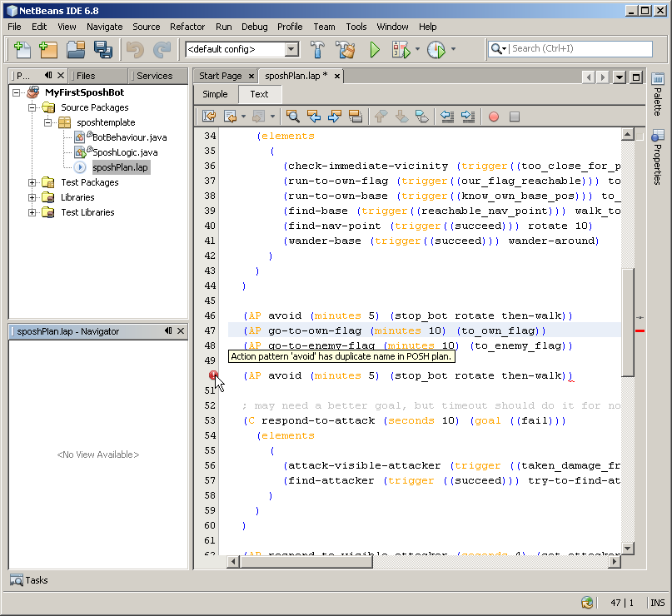Select BotBehaviour.java in the project tree
Screen dimensions: 672x616
click(129, 137)
